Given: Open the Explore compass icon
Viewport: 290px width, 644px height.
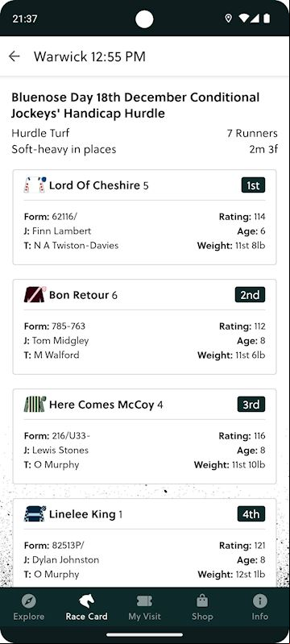Looking at the screenshot, I should tap(29, 601).
